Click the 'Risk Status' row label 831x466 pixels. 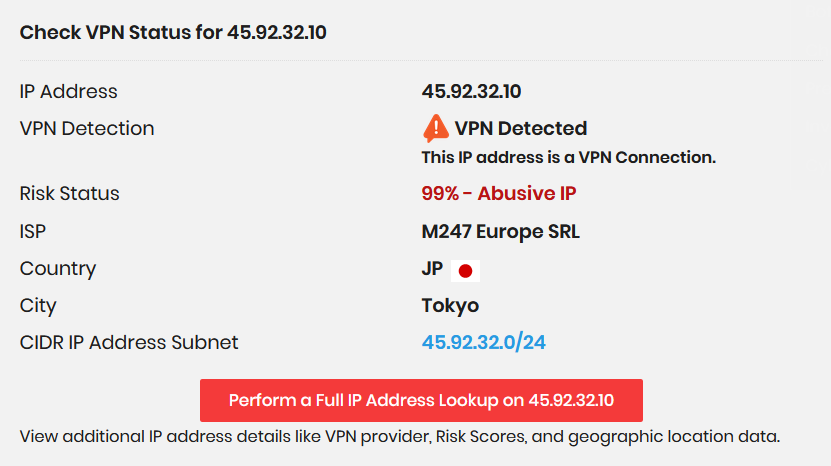69,194
